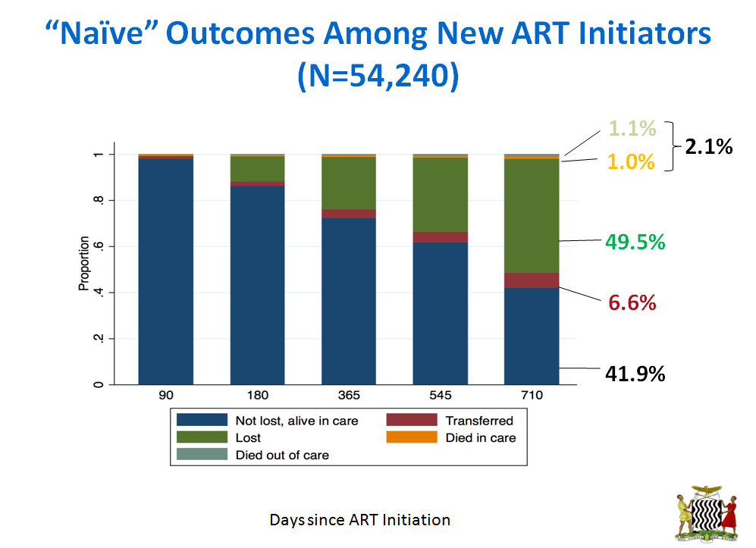Click the '365' x-axis label
This screenshot has height=548, width=756.
349,395
